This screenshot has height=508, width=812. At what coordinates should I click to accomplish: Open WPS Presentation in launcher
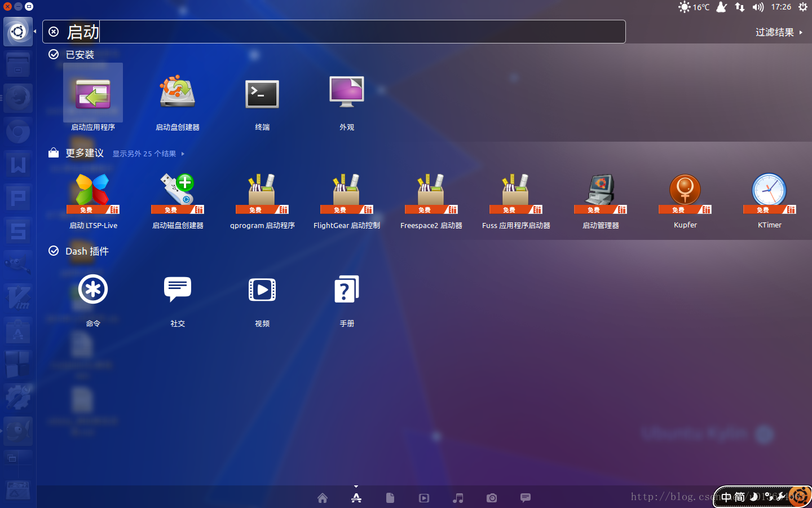18,198
